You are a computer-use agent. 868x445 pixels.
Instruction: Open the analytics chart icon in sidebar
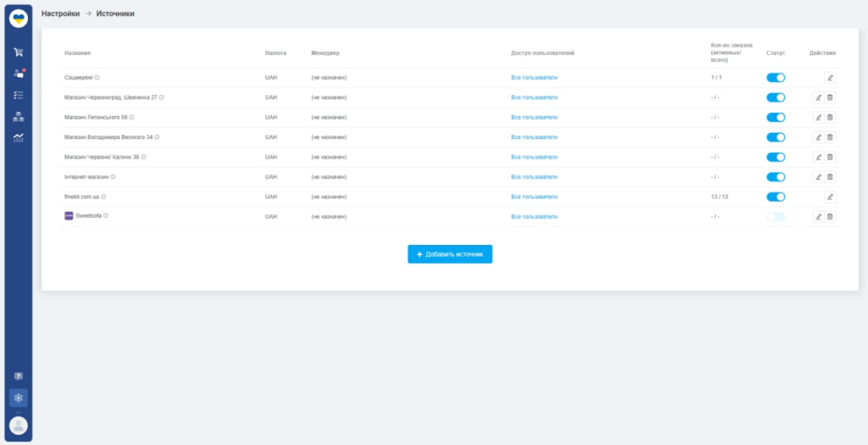19,138
